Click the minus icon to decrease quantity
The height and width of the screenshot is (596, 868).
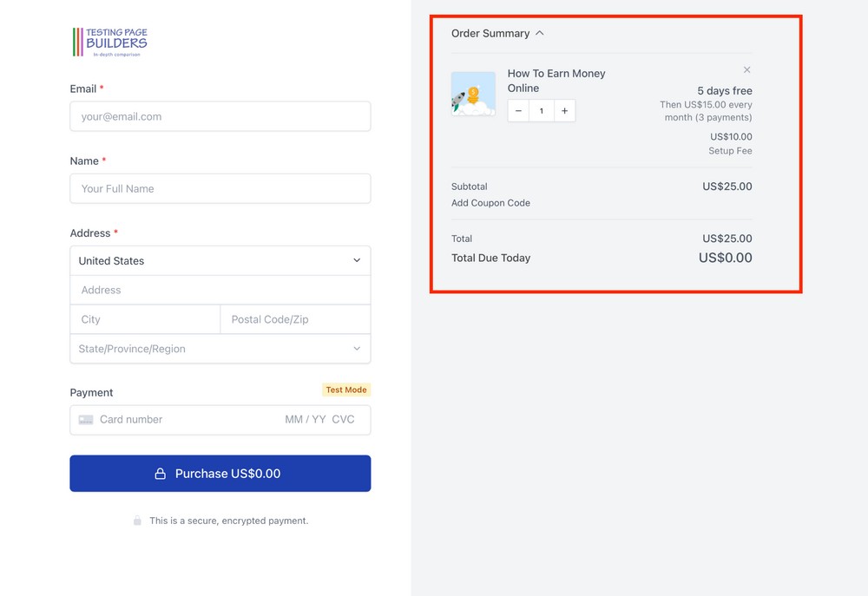[x=517, y=110]
